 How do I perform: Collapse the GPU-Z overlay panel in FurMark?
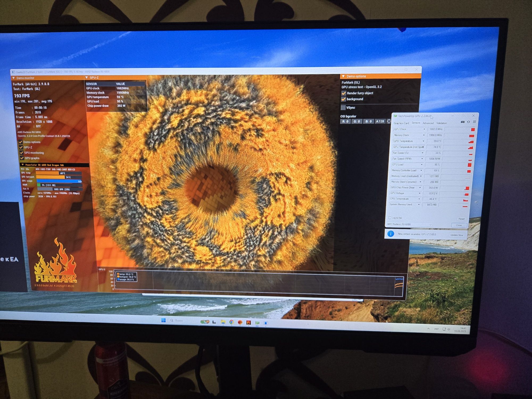point(86,77)
